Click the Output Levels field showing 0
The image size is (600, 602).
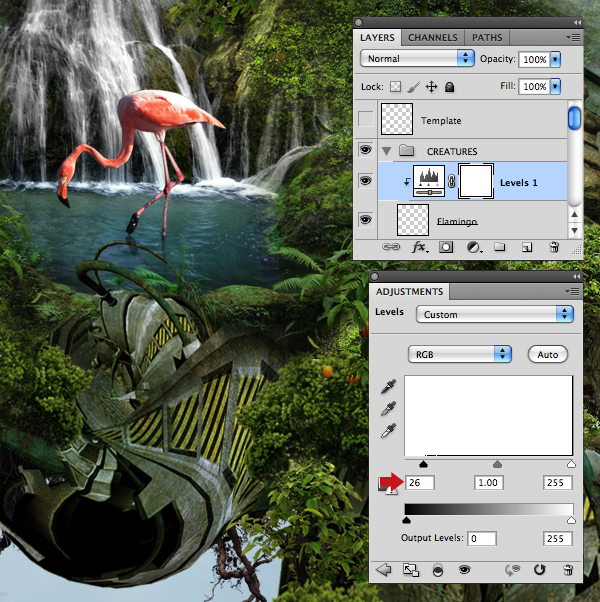point(482,539)
